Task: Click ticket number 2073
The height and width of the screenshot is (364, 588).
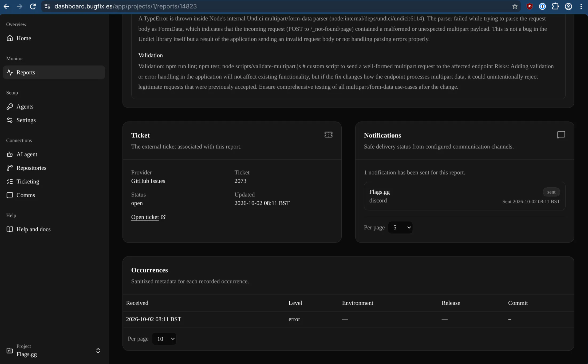Action: [240, 181]
